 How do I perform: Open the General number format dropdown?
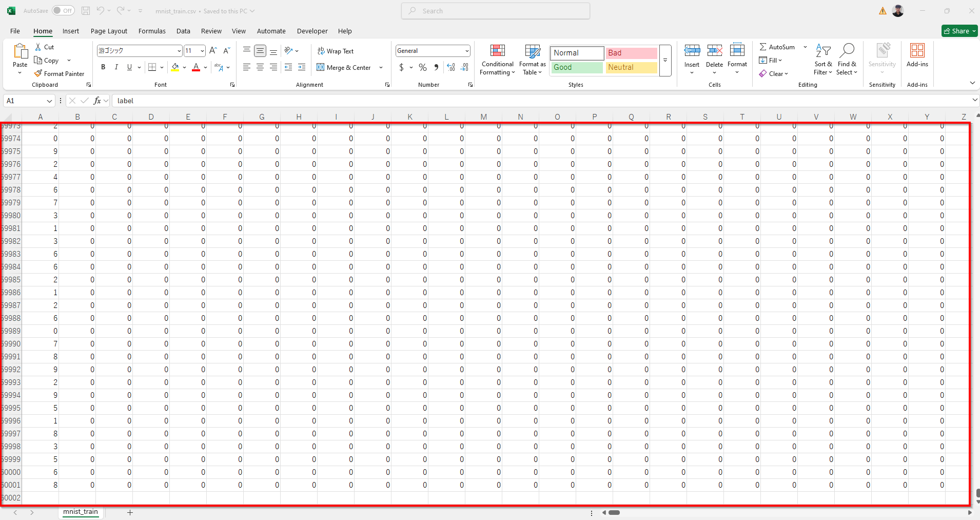point(466,51)
